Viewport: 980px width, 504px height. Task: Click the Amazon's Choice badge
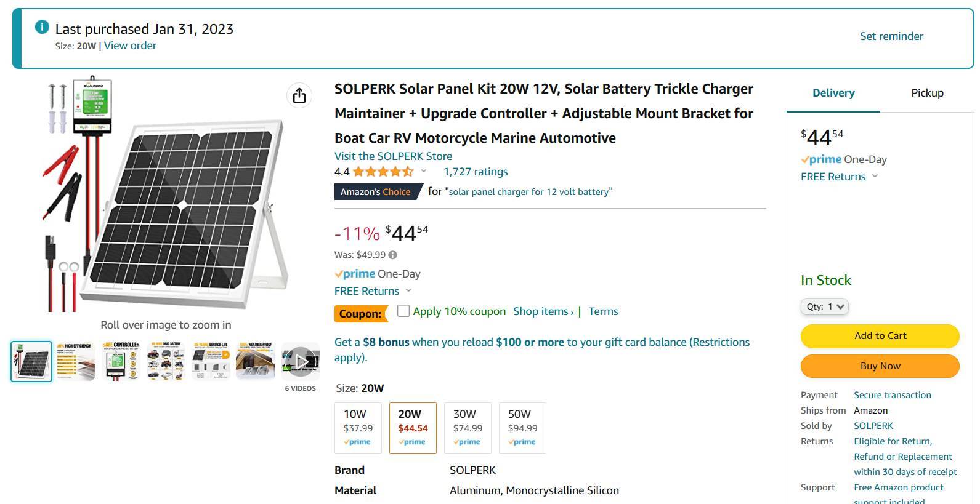point(375,191)
